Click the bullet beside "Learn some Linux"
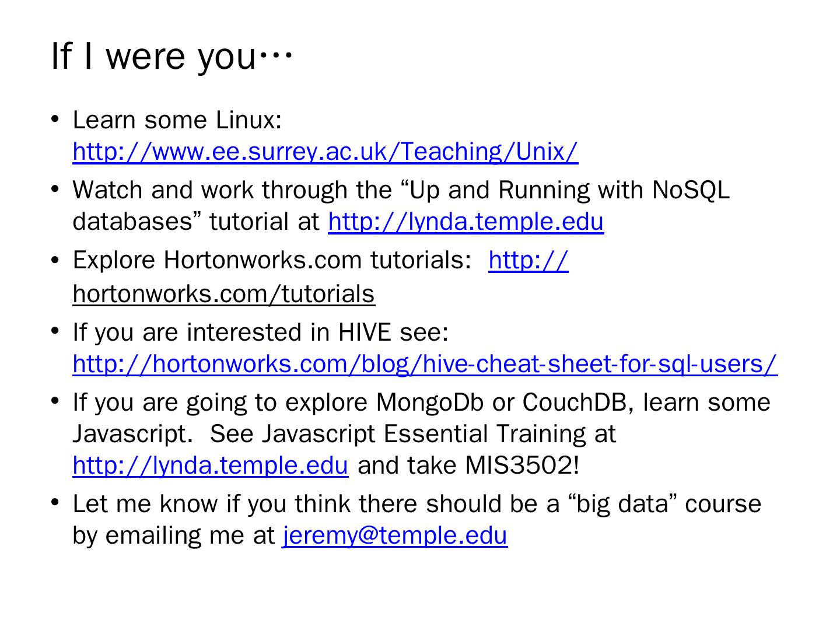840x630 pixels. [x=55, y=120]
